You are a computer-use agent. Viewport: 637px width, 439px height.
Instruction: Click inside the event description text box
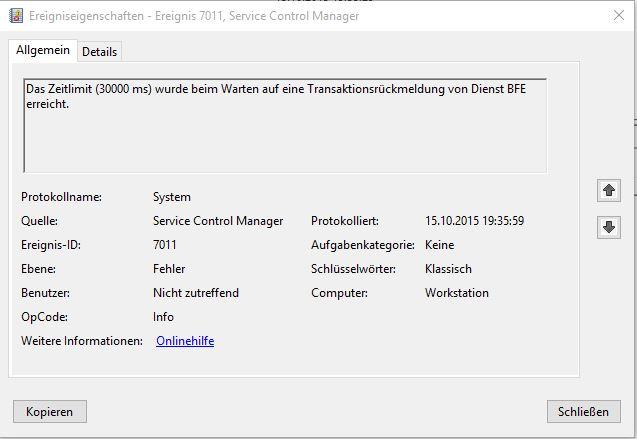[x=285, y=126]
